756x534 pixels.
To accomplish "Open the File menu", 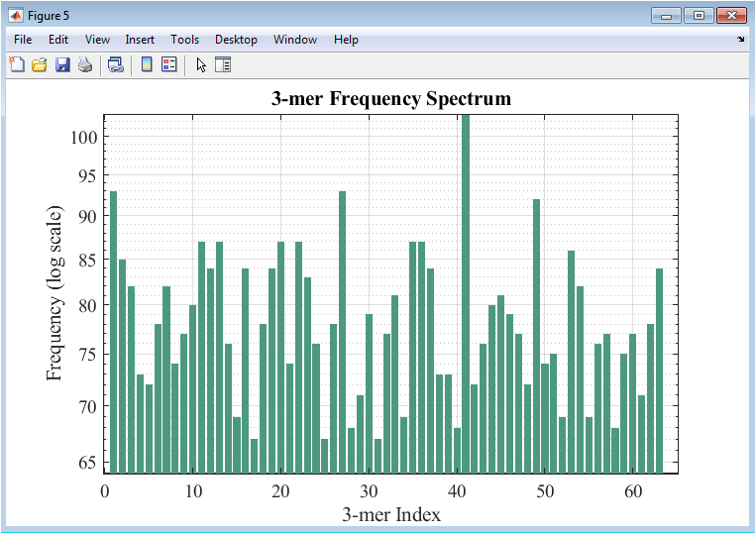I will point(23,40).
